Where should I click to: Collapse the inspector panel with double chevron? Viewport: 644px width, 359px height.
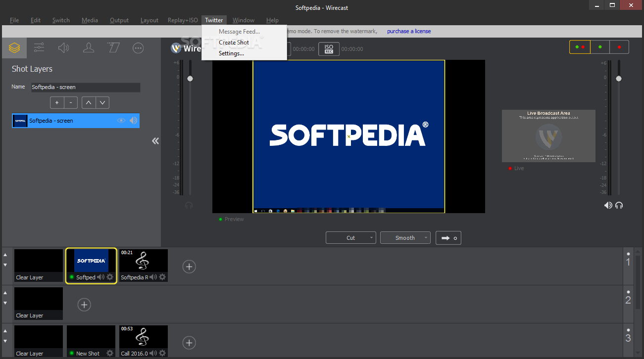click(x=155, y=141)
